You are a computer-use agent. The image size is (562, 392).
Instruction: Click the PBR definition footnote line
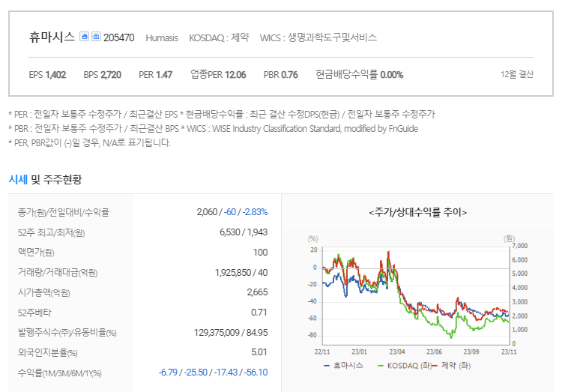[x=214, y=128]
